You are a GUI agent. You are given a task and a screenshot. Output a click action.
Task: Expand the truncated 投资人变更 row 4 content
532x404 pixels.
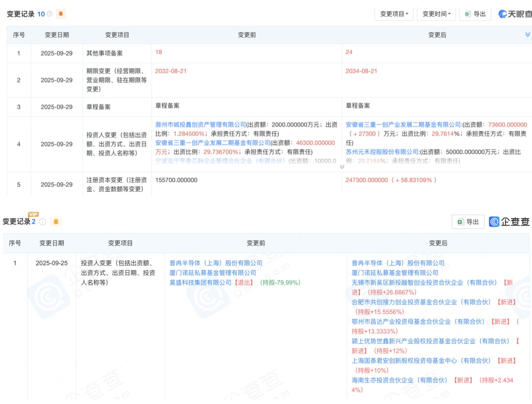pos(342,167)
